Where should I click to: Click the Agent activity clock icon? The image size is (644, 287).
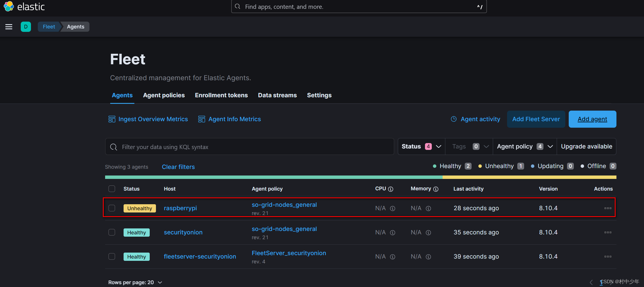tap(454, 119)
